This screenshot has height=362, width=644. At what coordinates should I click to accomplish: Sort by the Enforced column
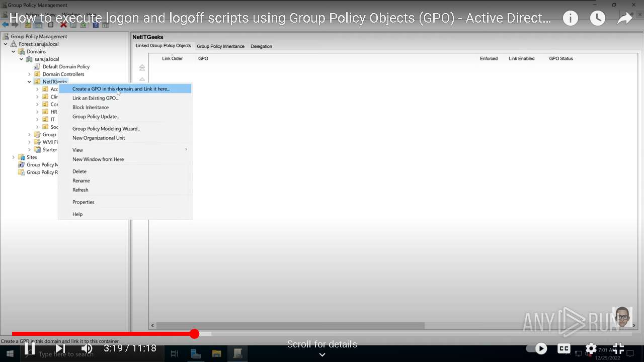489,59
